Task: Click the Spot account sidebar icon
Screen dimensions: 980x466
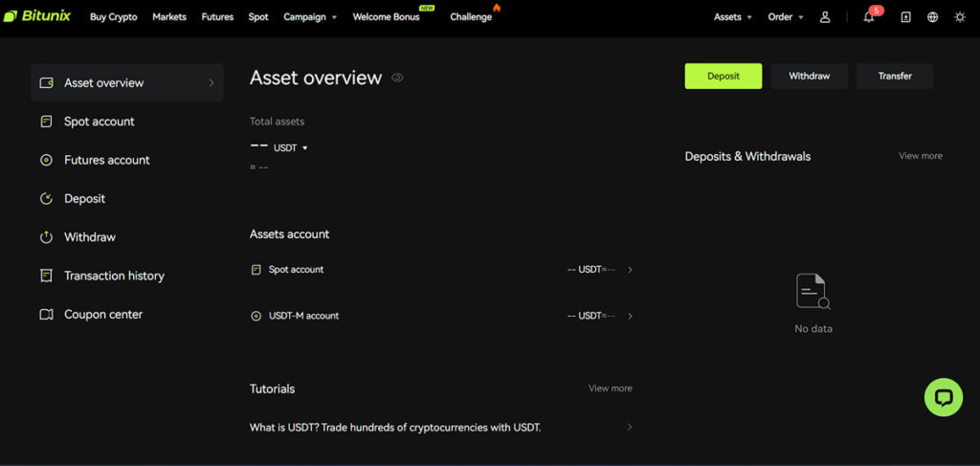Action: [x=46, y=122]
